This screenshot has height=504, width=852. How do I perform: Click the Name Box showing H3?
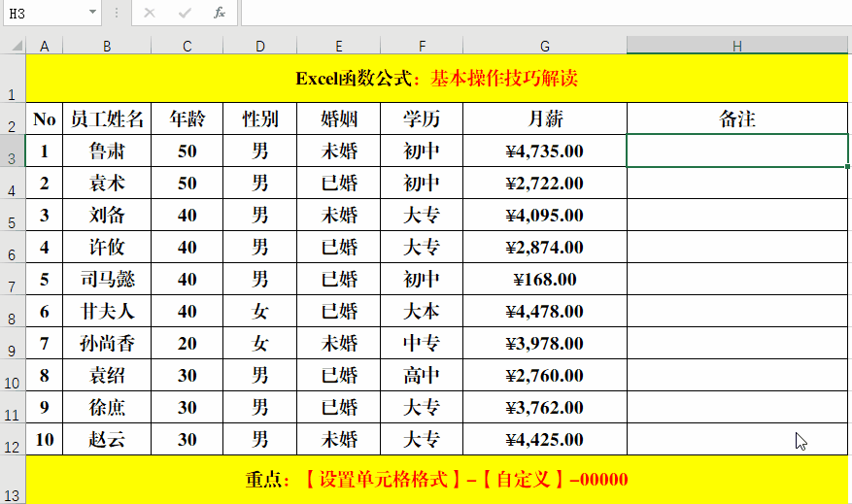coord(45,13)
